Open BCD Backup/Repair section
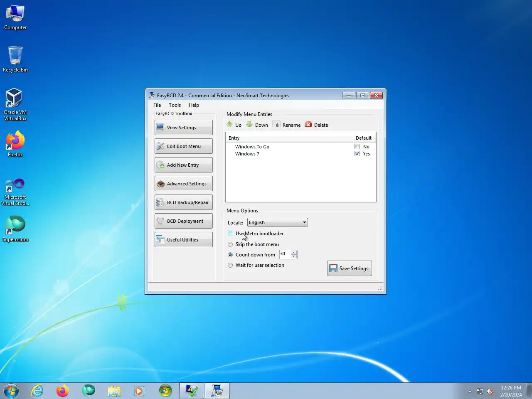Viewport: 532px width, 399px height. tap(183, 202)
